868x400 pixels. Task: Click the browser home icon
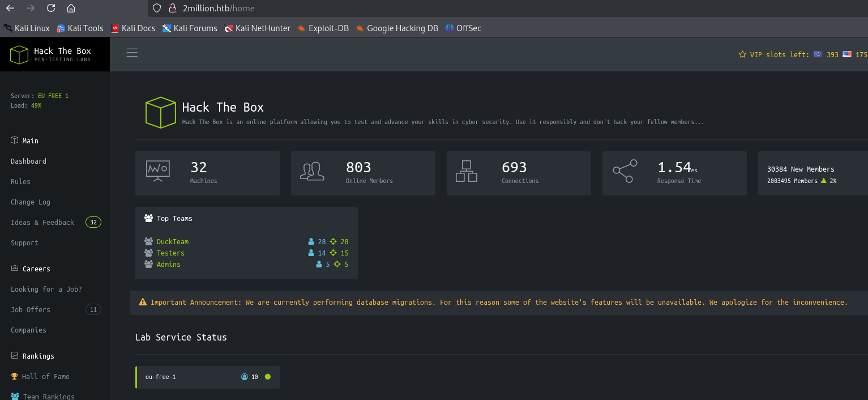[71, 8]
